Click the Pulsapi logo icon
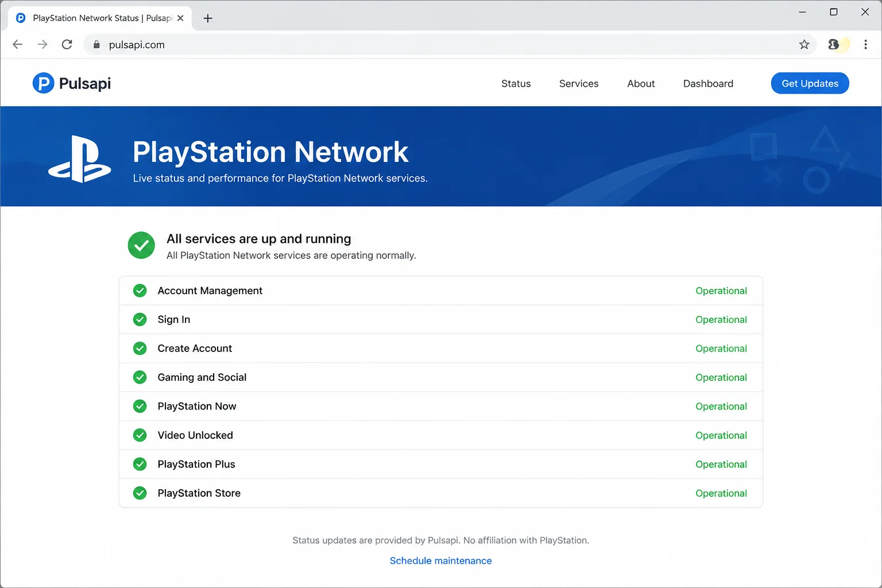Image resolution: width=882 pixels, height=588 pixels. [x=43, y=83]
